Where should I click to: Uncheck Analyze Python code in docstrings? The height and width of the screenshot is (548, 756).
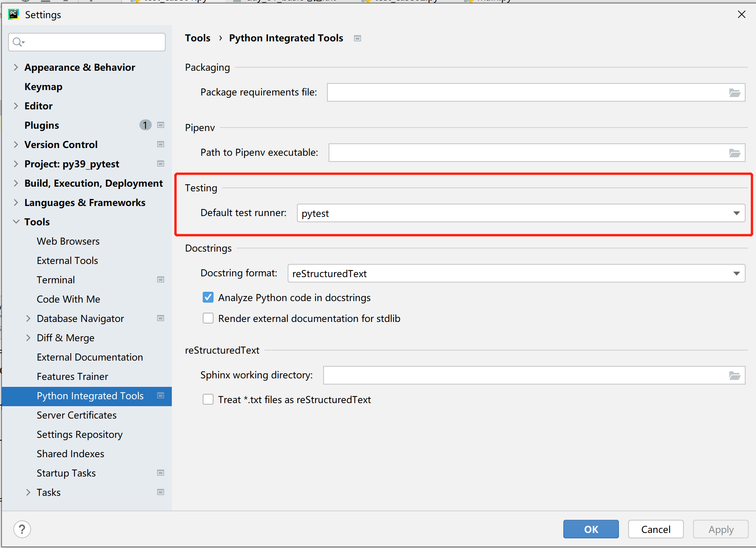point(208,297)
